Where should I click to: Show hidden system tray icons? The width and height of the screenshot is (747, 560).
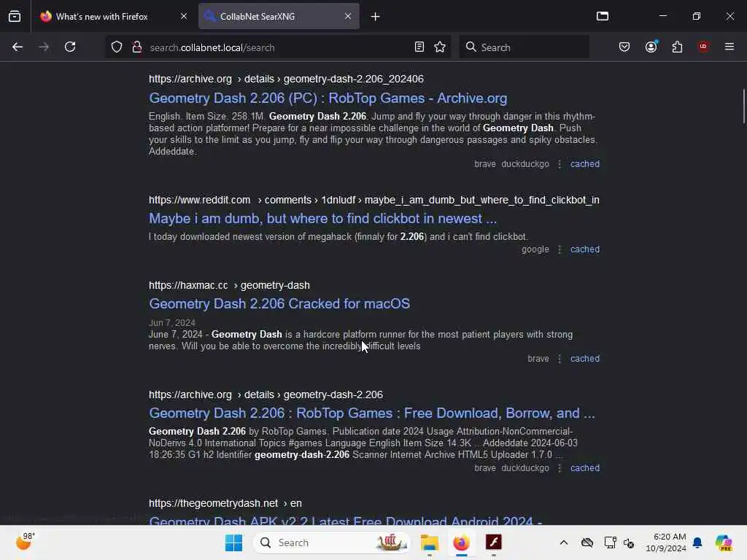tap(564, 542)
